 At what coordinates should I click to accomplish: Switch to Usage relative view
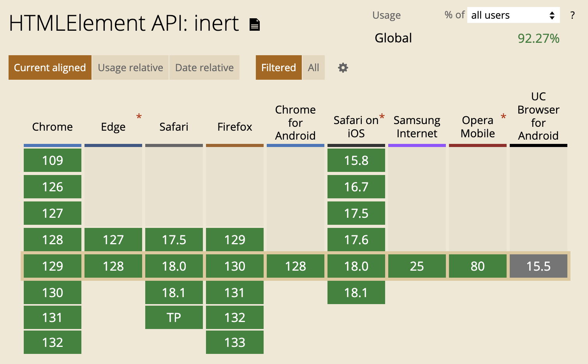[130, 68]
